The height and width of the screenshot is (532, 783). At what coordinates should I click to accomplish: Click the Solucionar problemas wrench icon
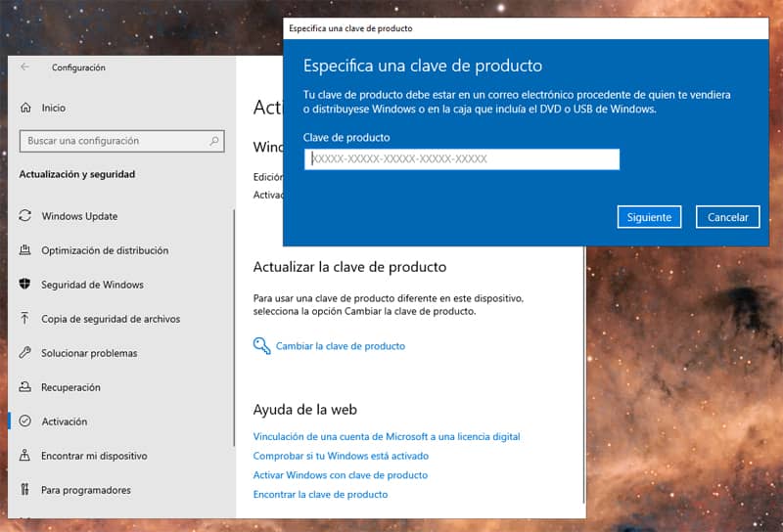25,352
